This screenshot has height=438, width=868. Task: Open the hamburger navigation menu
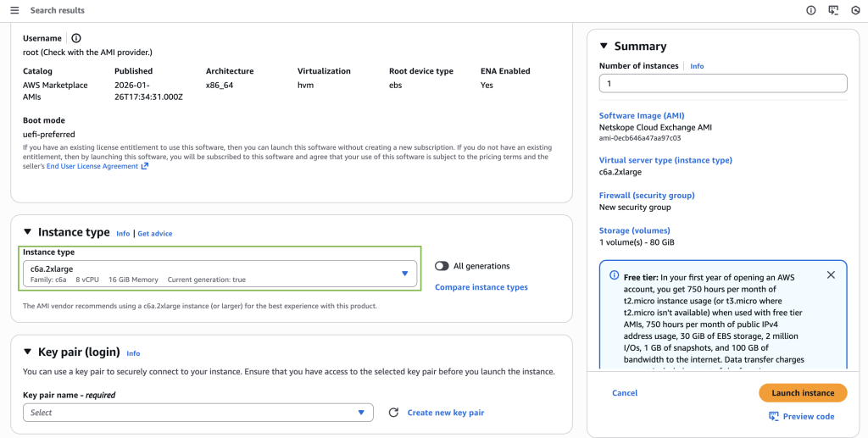(x=14, y=10)
